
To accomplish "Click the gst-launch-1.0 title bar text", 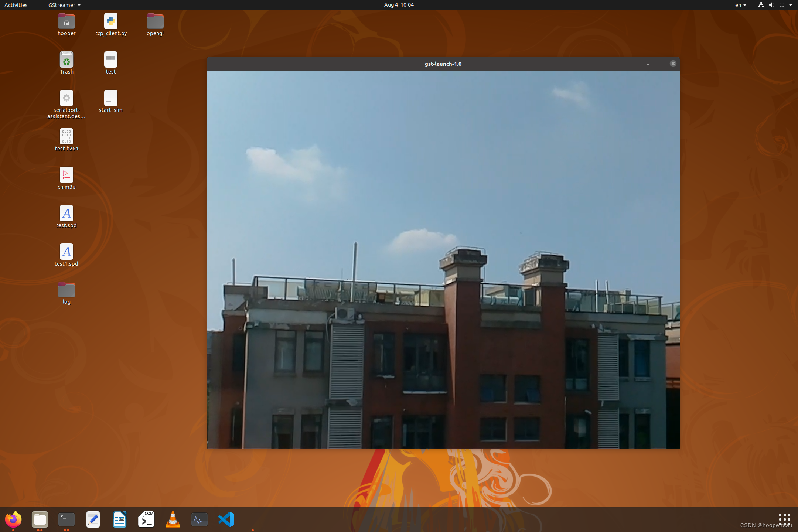I will point(443,64).
